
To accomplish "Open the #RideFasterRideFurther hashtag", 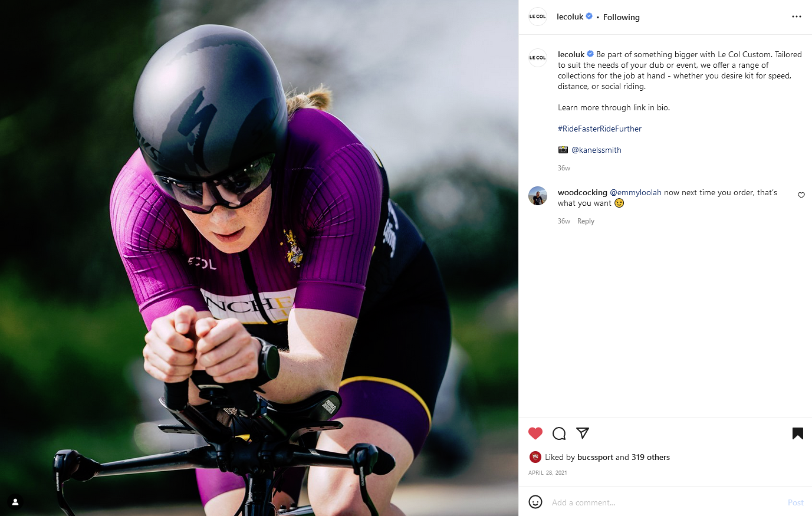I will (600, 129).
